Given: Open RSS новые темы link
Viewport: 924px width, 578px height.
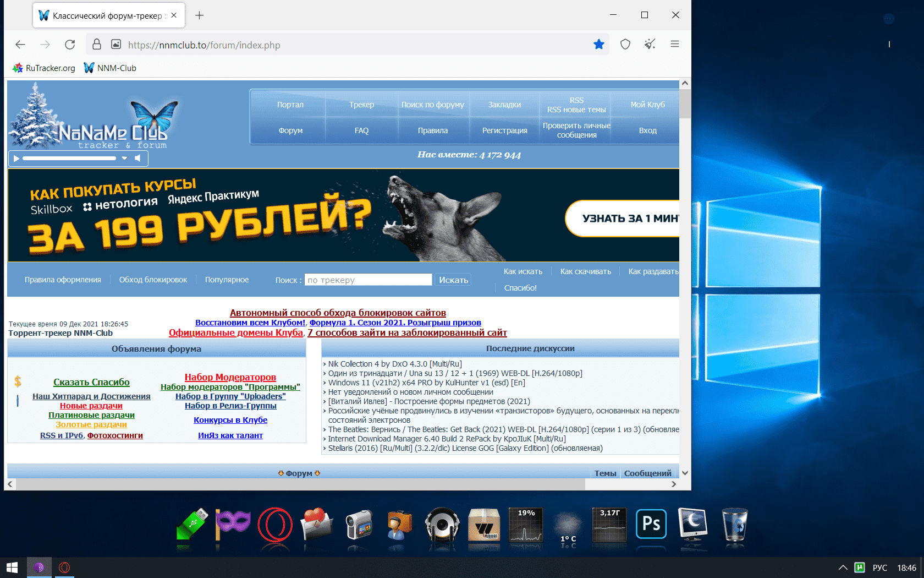Looking at the screenshot, I should coord(576,110).
